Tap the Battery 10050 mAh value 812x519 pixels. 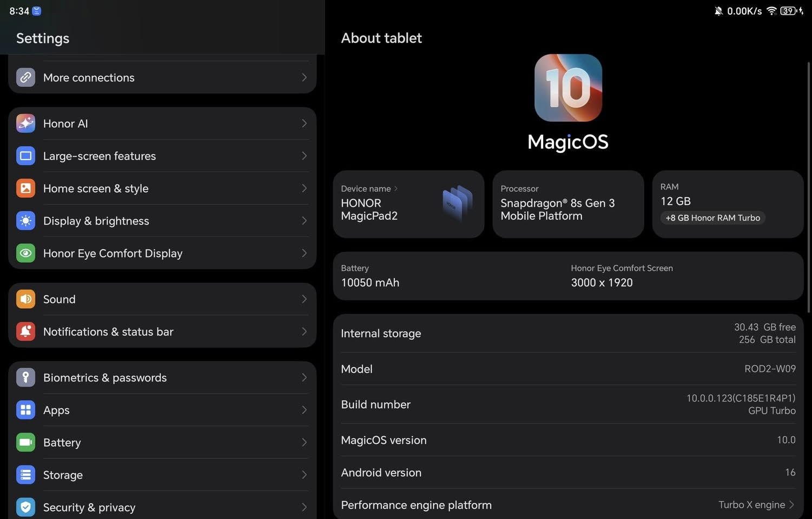point(370,282)
